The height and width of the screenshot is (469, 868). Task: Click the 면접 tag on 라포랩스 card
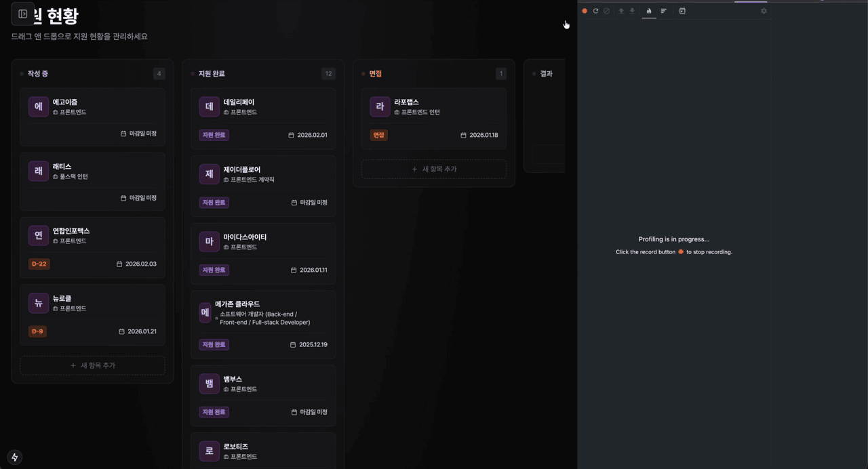(378, 135)
